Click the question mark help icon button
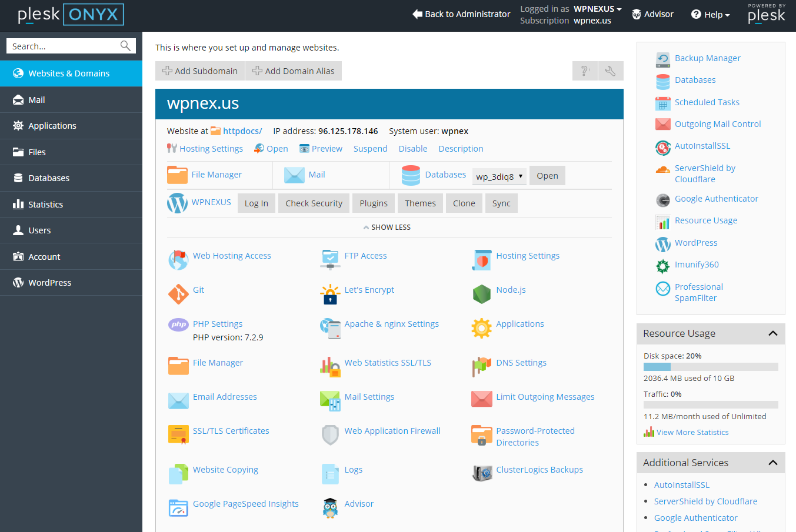 point(585,71)
